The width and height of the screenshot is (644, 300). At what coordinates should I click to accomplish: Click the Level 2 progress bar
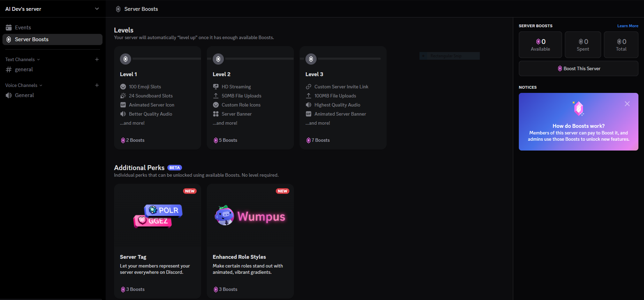259,59
